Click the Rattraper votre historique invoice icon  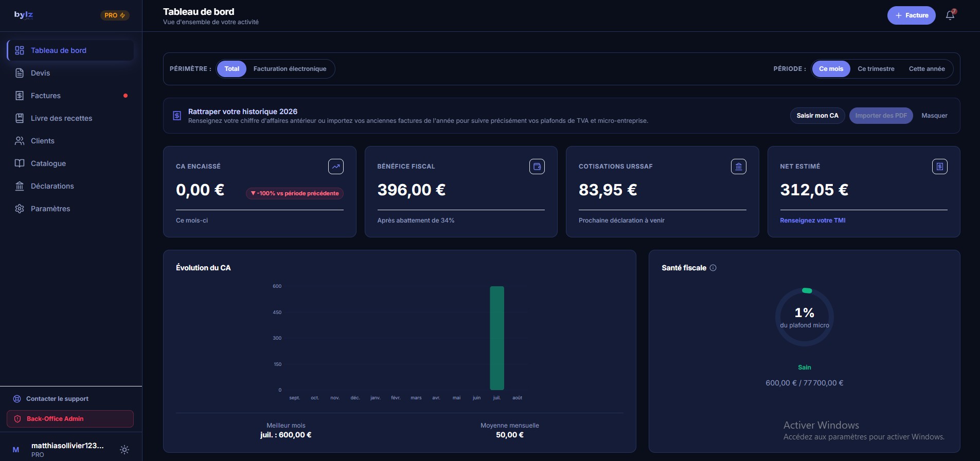tap(176, 116)
